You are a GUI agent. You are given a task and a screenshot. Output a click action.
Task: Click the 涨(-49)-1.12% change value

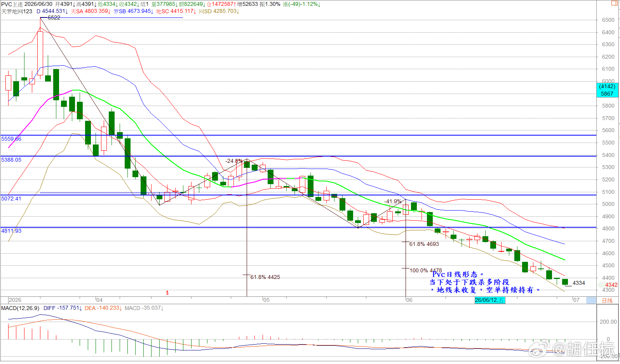click(301, 4)
